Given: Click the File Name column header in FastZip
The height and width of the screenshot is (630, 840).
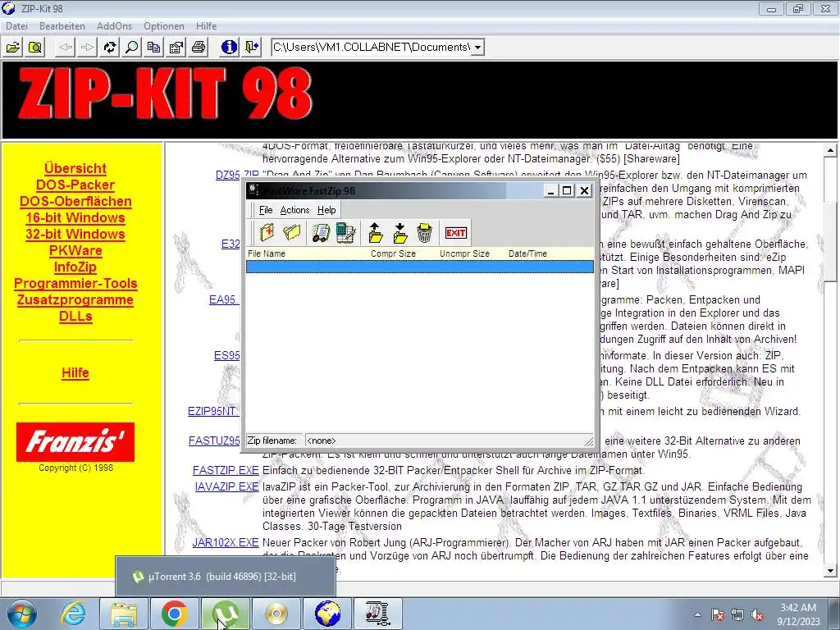Looking at the screenshot, I should (267, 253).
